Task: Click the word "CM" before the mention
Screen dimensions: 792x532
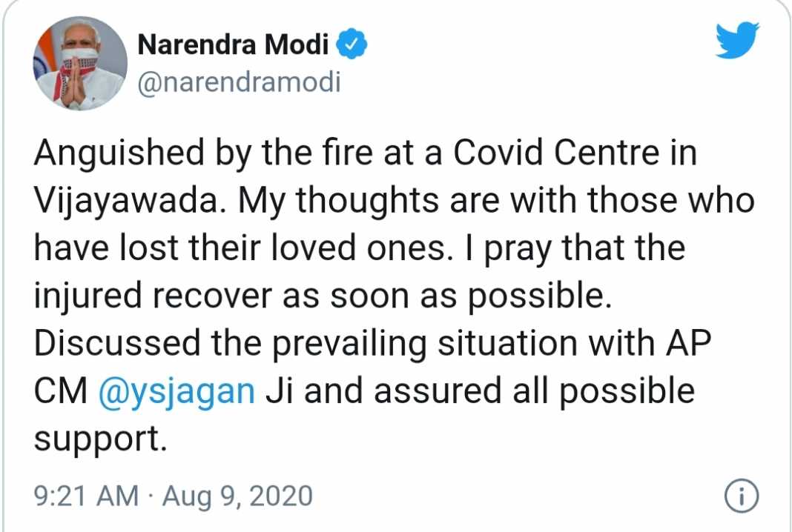Action: coord(61,391)
